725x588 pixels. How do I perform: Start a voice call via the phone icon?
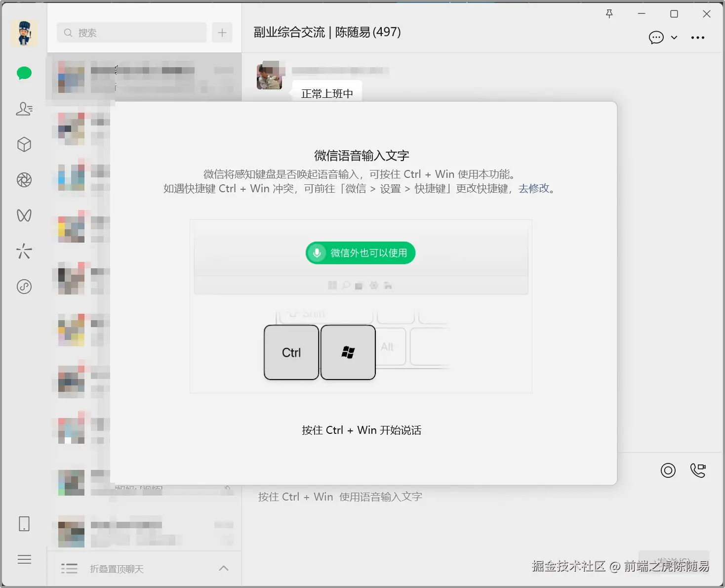pyautogui.click(x=697, y=470)
